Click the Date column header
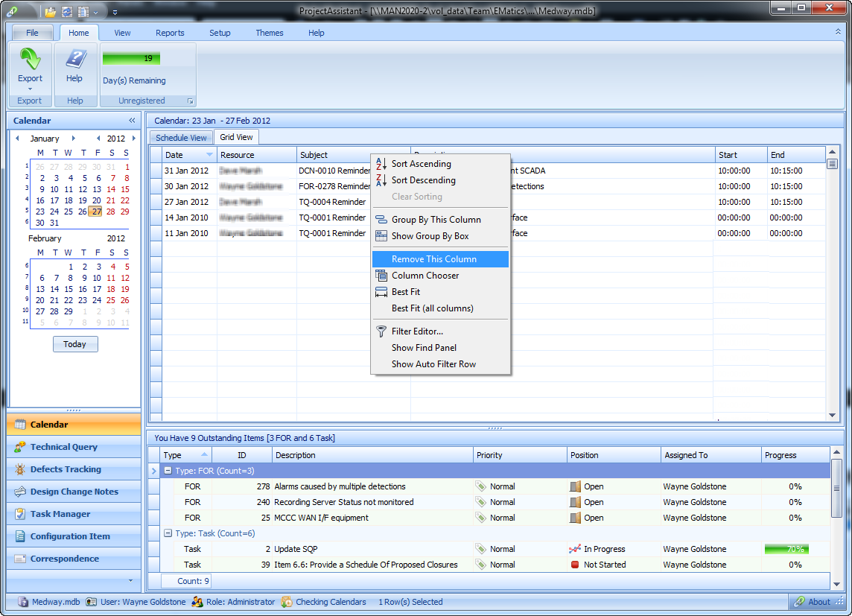This screenshot has width=852, height=616. click(x=189, y=155)
